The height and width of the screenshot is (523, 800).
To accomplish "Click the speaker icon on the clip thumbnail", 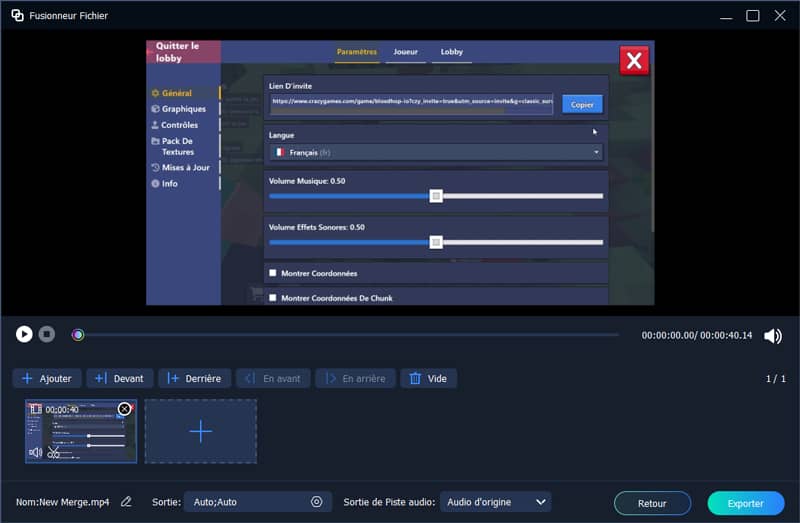I will [x=36, y=452].
